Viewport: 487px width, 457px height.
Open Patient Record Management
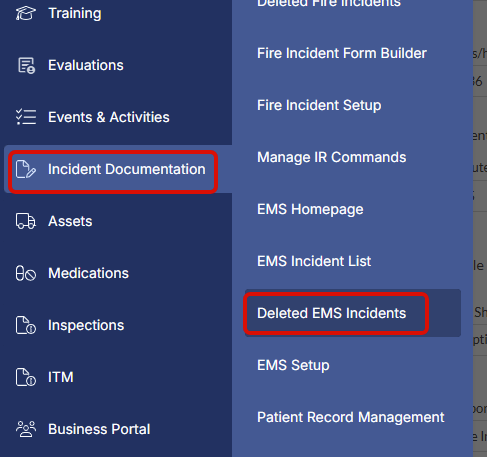coord(351,417)
